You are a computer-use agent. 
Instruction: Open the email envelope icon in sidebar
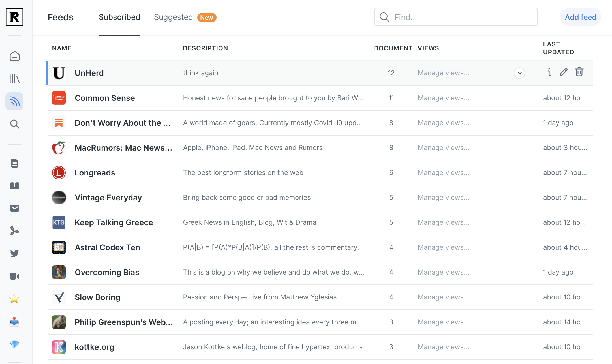click(14, 208)
